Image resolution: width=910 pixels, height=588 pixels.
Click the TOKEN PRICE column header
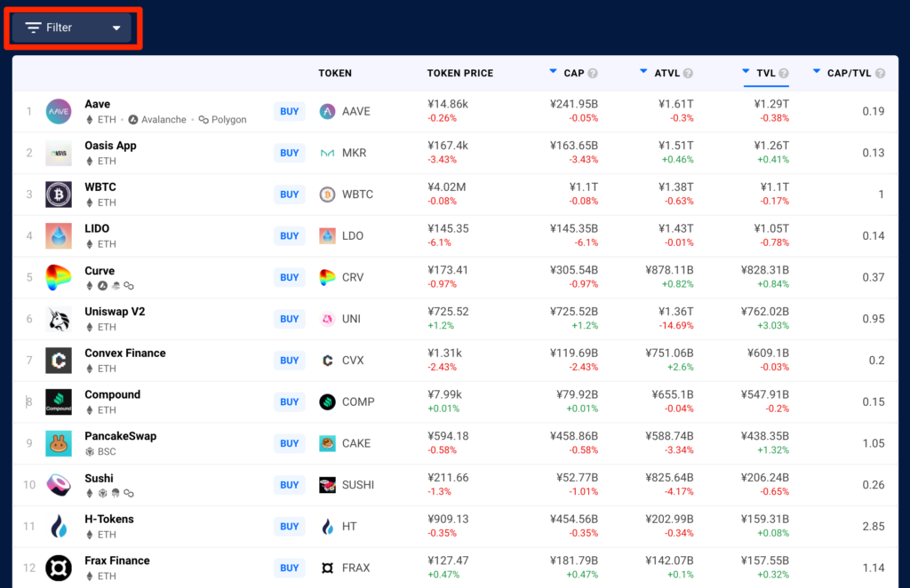click(x=460, y=73)
